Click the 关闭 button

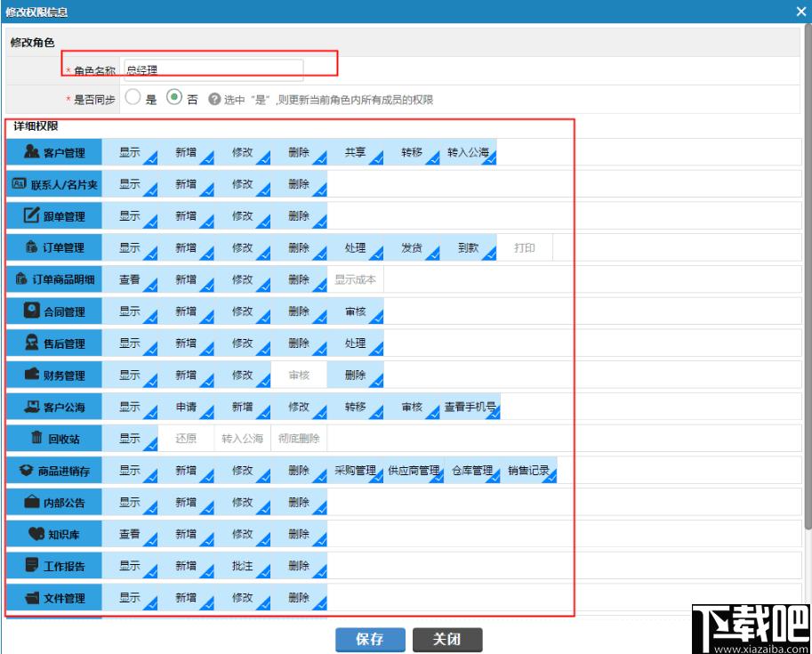447,640
